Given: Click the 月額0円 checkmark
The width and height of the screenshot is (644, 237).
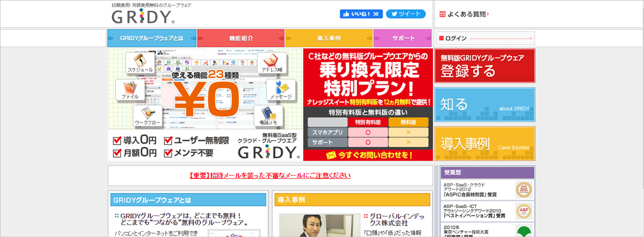Looking at the screenshot, I should (x=116, y=153).
